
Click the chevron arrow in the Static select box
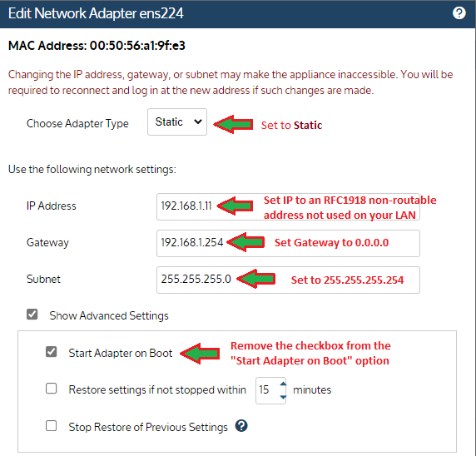198,121
